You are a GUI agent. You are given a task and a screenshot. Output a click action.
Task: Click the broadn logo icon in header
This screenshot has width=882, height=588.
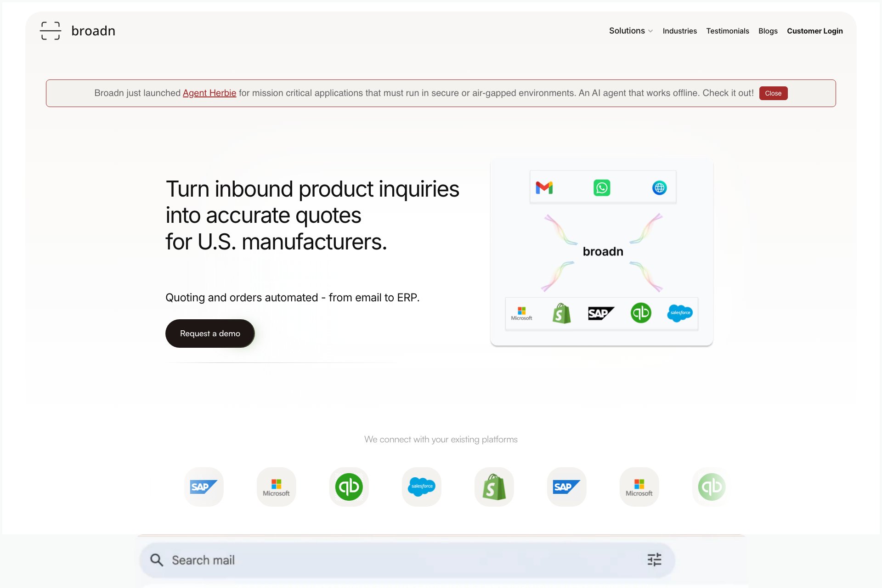pyautogui.click(x=51, y=31)
